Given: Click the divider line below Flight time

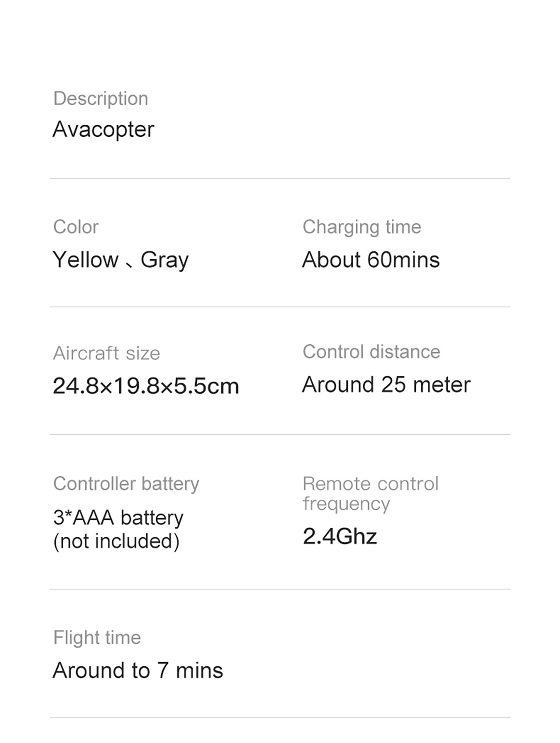Looking at the screenshot, I should (280, 718).
